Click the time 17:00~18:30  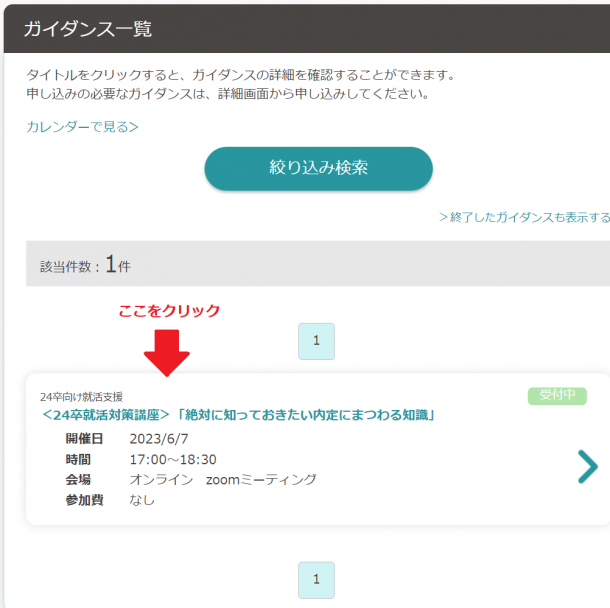[173, 459]
